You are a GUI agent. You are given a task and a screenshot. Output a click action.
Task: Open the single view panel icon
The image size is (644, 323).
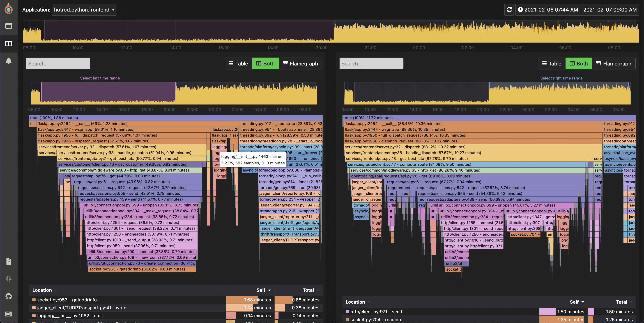tap(8, 26)
